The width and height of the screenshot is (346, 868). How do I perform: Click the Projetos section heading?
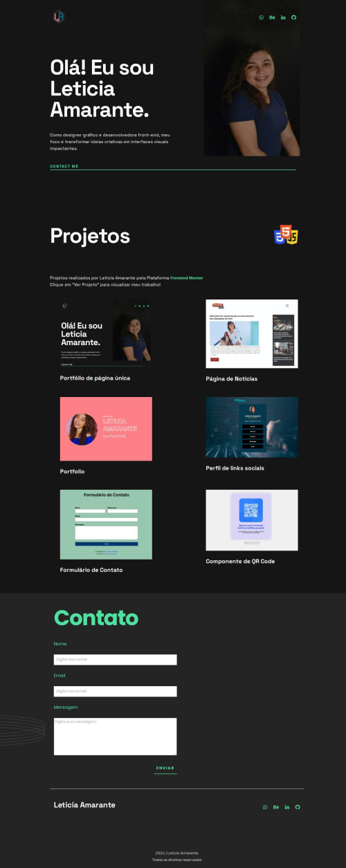coord(90,236)
